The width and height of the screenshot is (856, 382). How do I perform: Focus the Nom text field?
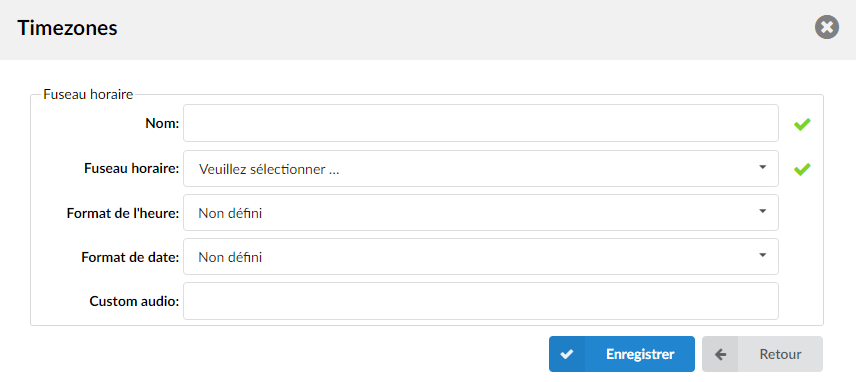(x=480, y=123)
